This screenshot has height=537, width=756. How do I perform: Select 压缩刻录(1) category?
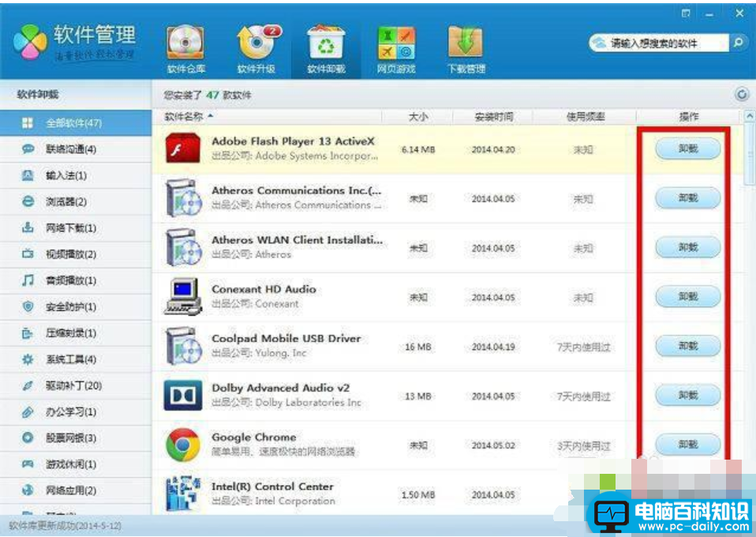coord(76,333)
